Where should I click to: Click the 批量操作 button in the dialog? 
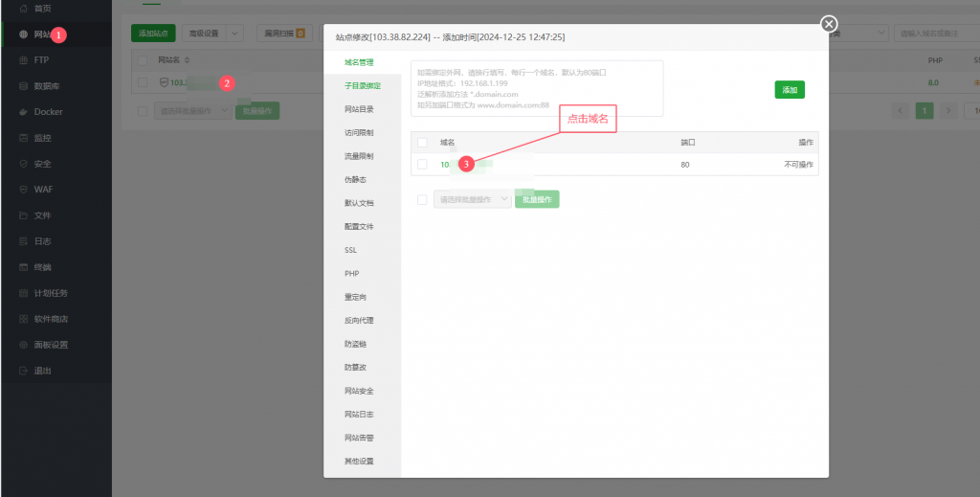click(x=537, y=199)
